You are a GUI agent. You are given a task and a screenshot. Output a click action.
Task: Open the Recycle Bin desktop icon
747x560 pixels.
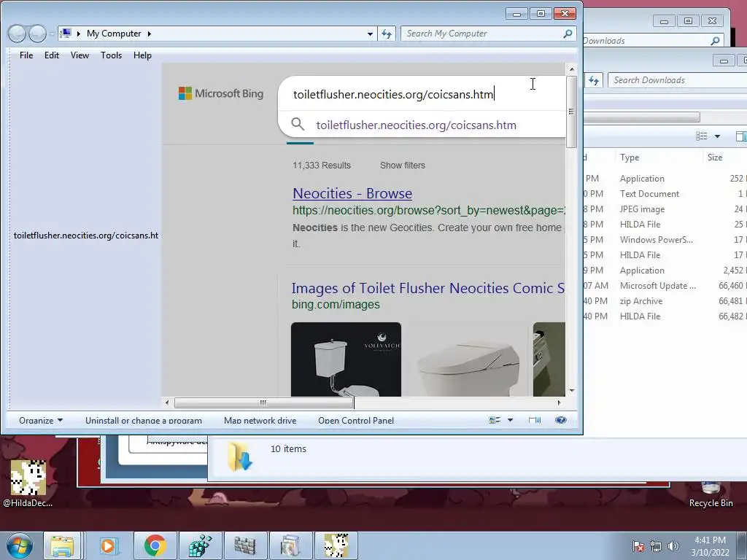pyautogui.click(x=711, y=495)
